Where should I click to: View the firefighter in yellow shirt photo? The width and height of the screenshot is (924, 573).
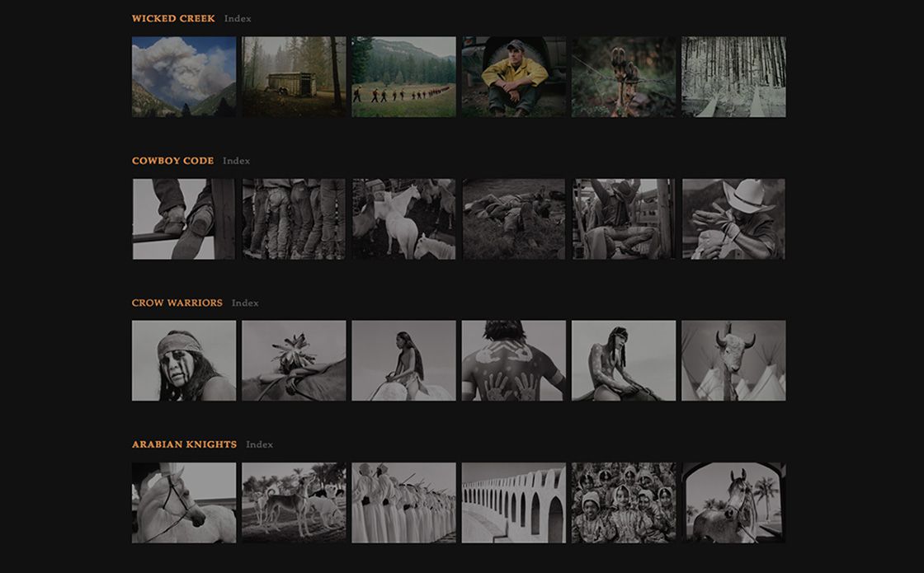pyautogui.click(x=514, y=77)
